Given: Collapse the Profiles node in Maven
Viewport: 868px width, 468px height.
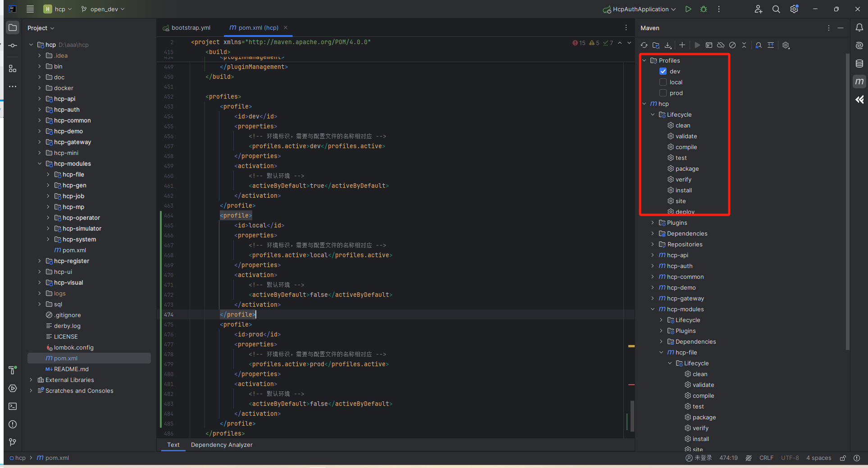Looking at the screenshot, I should 645,60.
